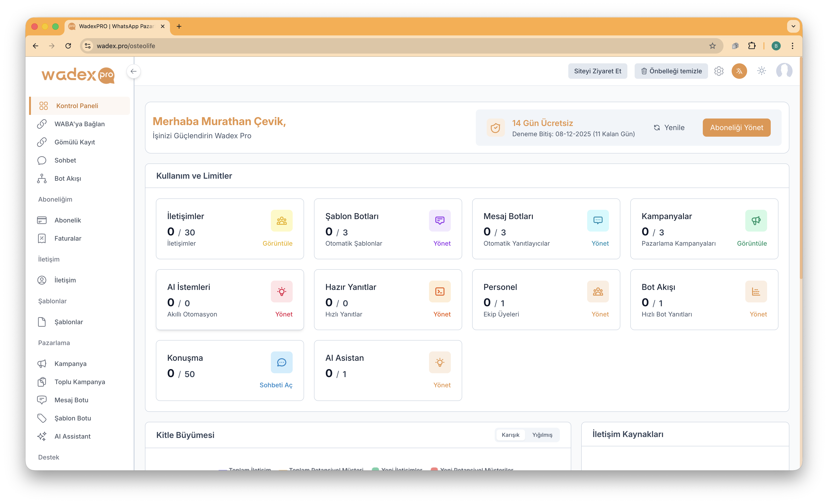Switch to the Karışık tab
This screenshot has height=504, width=828.
point(511,435)
